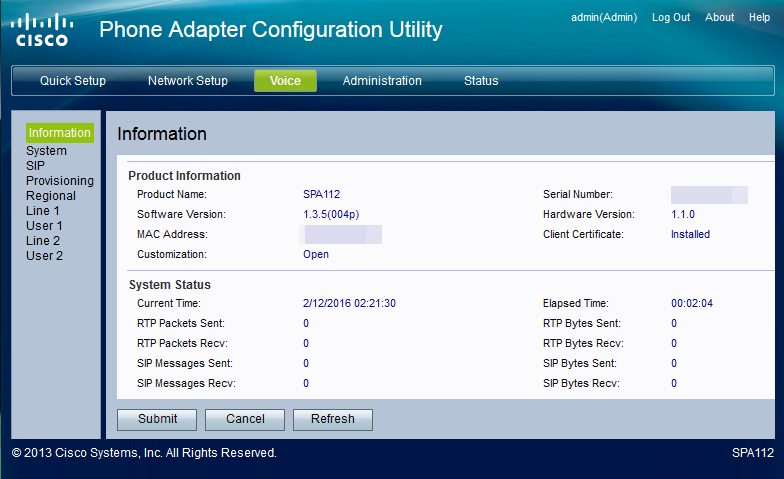Click the Refresh button
The width and height of the screenshot is (784, 479).
(x=332, y=419)
